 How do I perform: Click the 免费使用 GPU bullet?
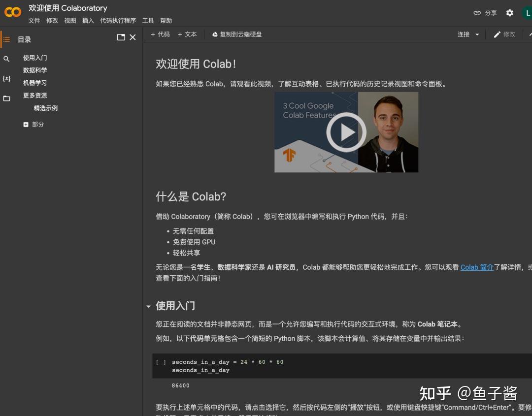tap(194, 242)
